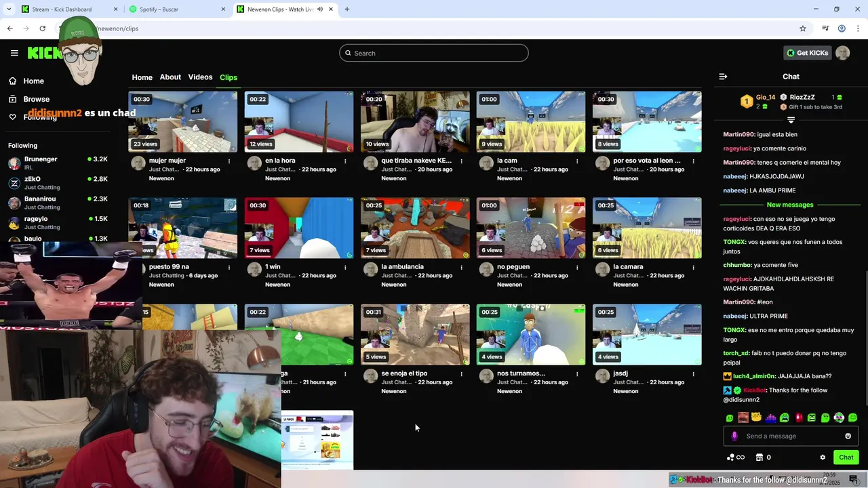The width and height of the screenshot is (868, 488).
Task: Collapse the chat panel with arrow icon
Action: click(x=723, y=77)
